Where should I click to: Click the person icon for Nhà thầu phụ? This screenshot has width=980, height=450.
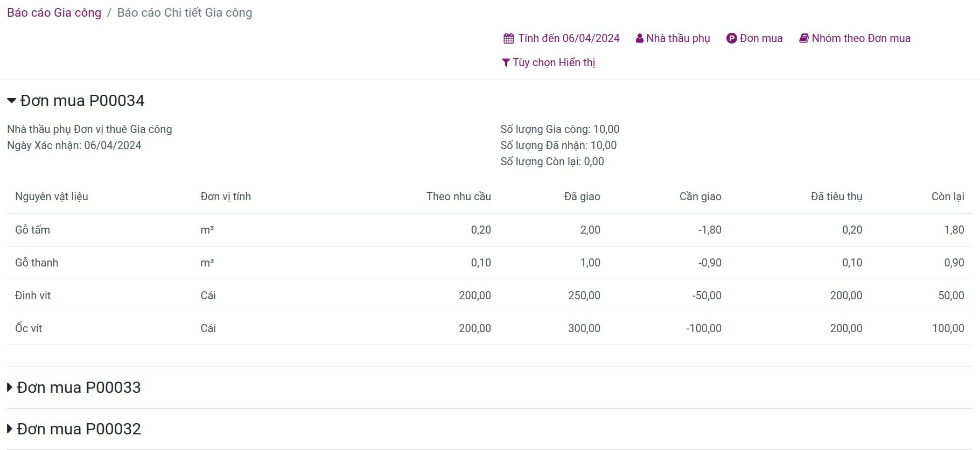click(x=640, y=38)
